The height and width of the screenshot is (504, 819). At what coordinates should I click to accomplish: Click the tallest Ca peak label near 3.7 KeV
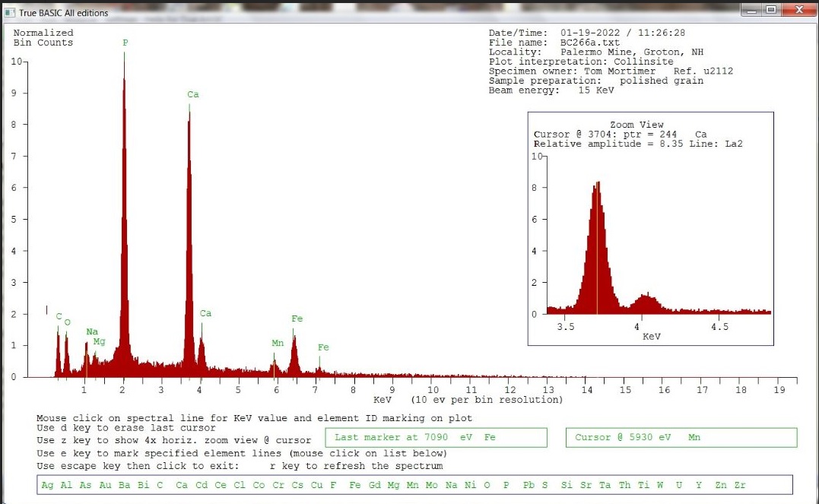[193, 94]
